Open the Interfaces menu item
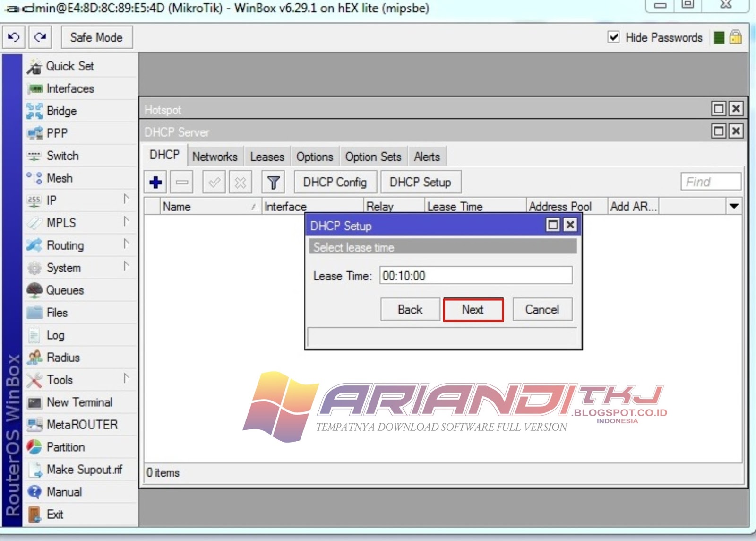The image size is (756, 541). click(80, 88)
